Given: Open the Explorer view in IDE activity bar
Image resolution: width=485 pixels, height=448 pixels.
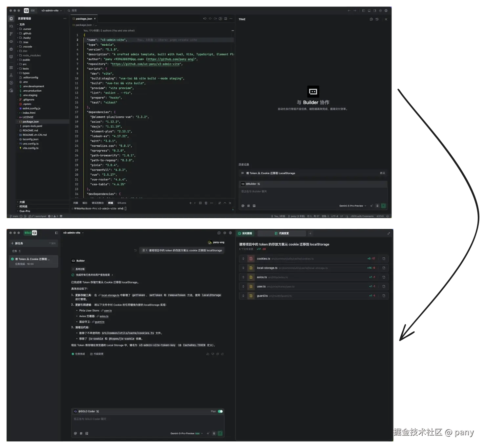Looking at the screenshot, I should click(11, 19).
